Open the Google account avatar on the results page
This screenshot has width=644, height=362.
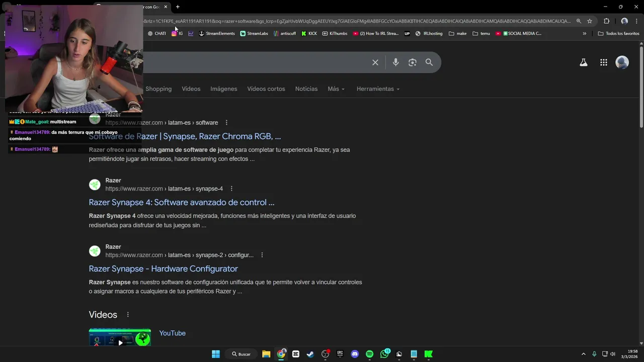[622, 62]
